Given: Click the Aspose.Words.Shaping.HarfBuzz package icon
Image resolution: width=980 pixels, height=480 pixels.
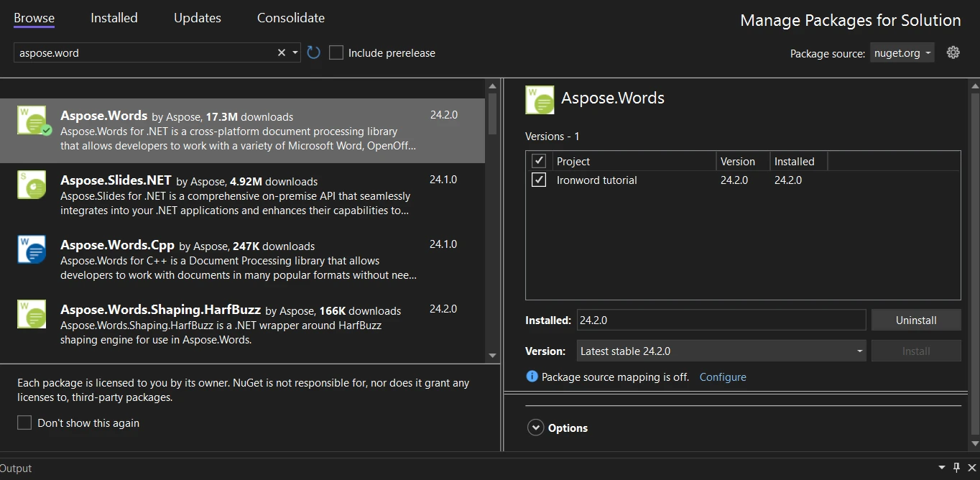Looking at the screenshot, I should pyautogui.click(x=32, y=314).
